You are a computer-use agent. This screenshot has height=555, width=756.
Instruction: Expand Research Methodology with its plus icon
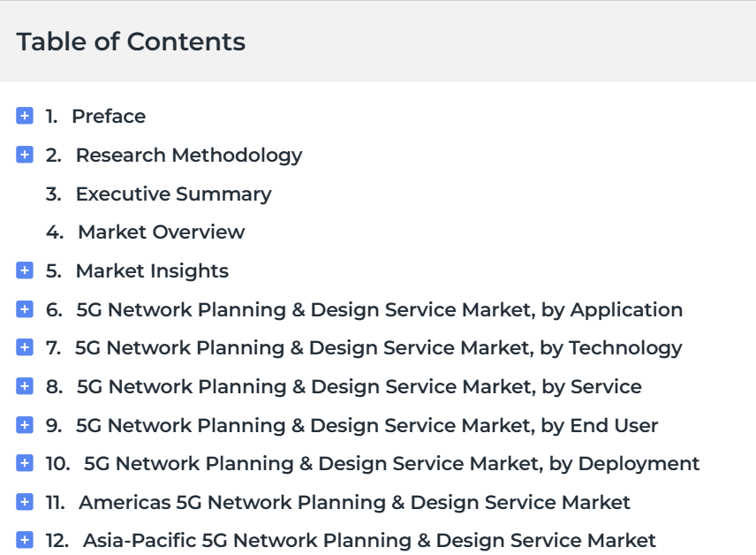25,155
